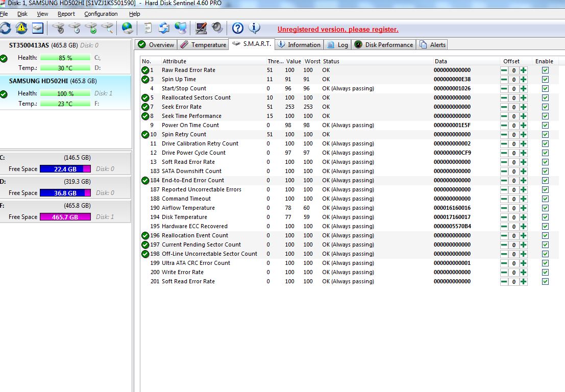
Task: Decrease offset for Seek Error Rate
Action: (x=504, y=107)
